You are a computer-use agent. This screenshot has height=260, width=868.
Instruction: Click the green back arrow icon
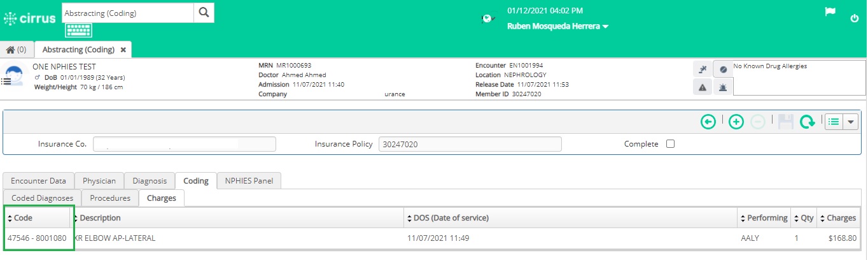pyautogui.click(x=708, y=122)
